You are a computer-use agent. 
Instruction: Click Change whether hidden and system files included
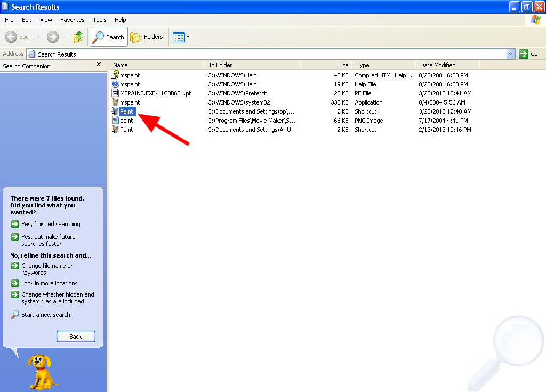click(58, 298)
